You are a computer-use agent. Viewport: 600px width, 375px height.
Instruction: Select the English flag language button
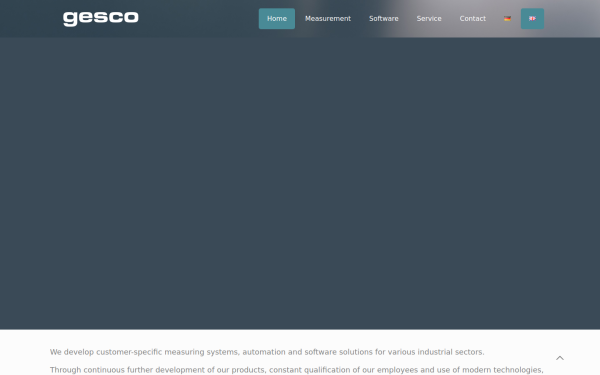532,19
